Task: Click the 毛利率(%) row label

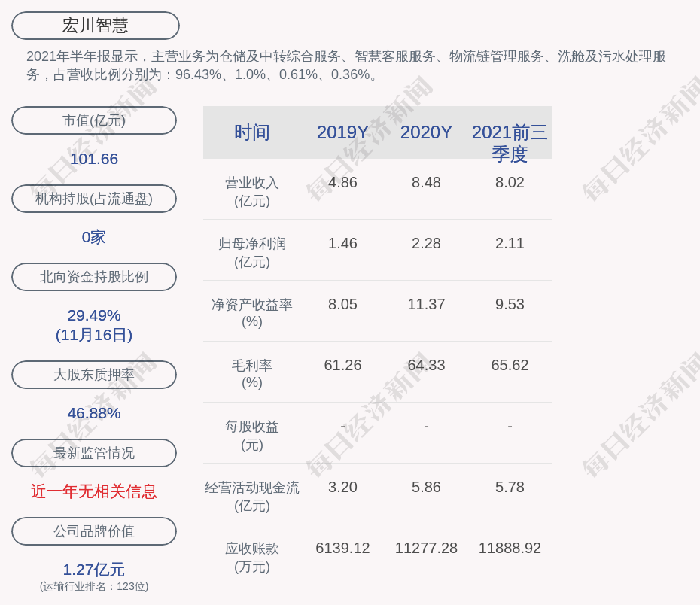Action: pyautogui.click(x=252, y=374)
